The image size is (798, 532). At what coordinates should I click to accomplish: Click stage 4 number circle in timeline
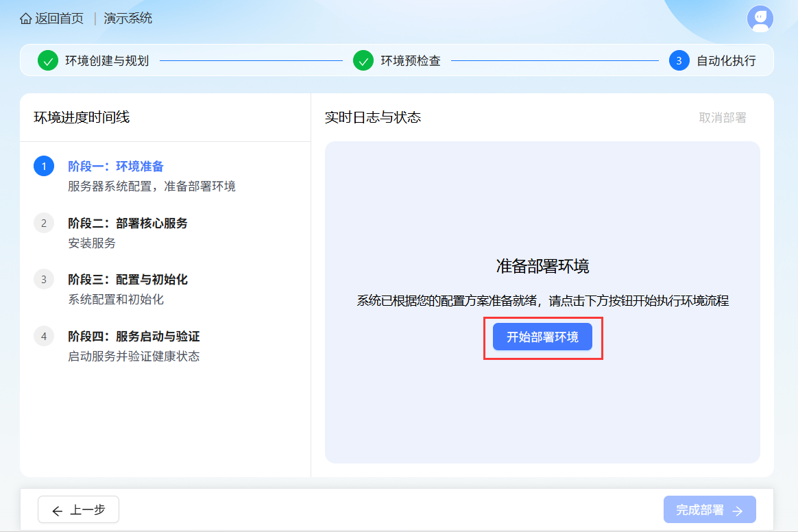(x=44, y=336)
